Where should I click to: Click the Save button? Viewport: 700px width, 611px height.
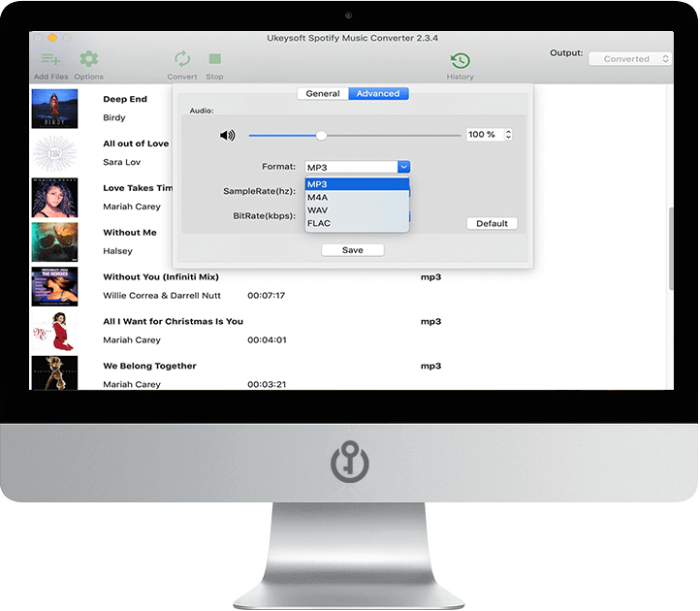(x=353, y=250)
